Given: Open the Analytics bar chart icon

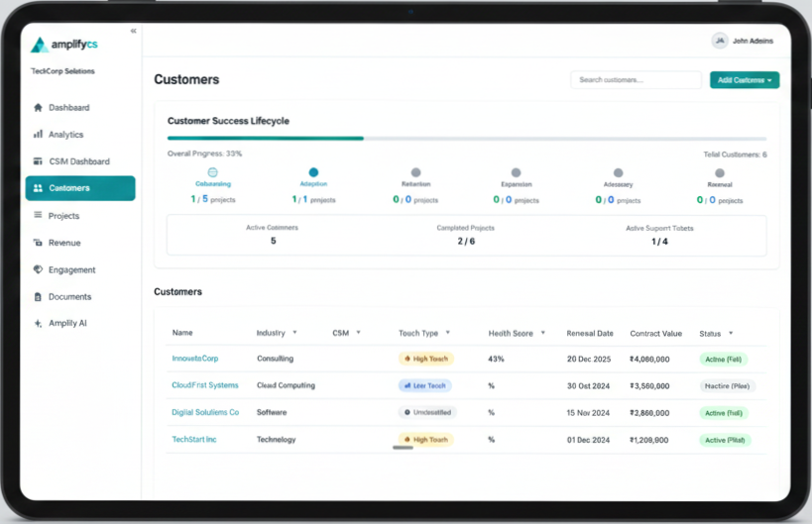Looking at the screenshot, I should tap(38, 135).
